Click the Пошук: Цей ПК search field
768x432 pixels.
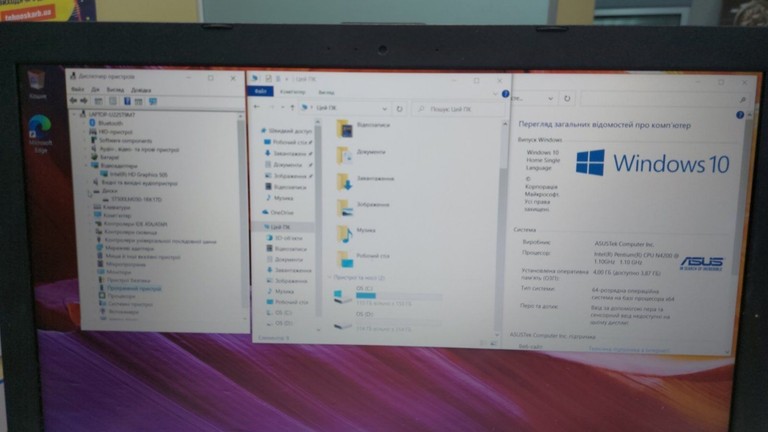(x=458, y=109)
